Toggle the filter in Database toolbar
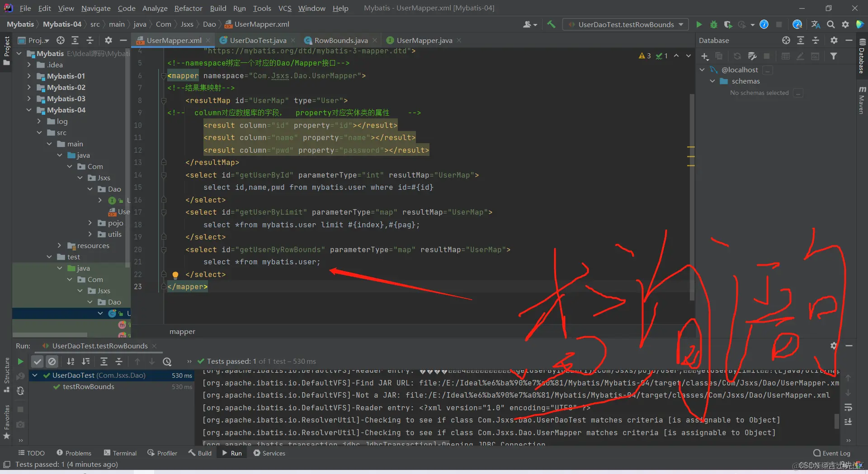 coord(834,56)
